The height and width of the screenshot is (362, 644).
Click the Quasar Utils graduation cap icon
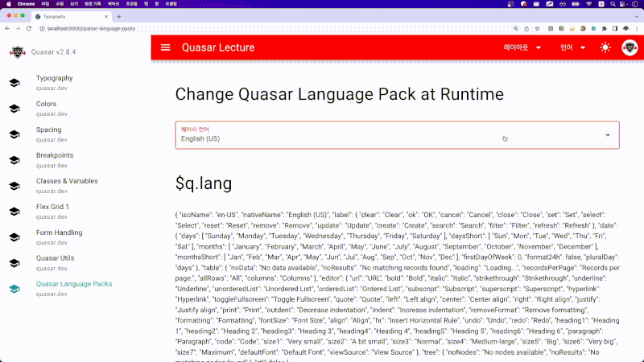[14, 263]
